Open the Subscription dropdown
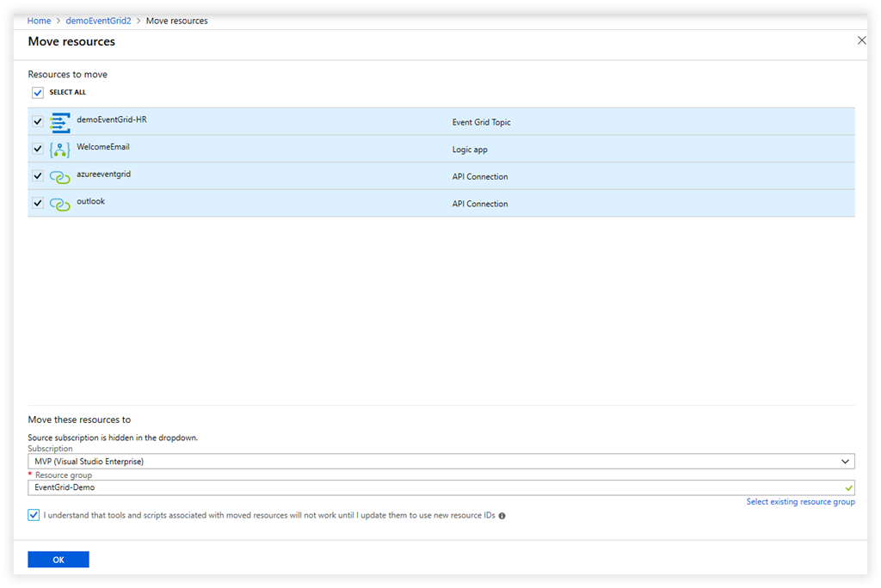The height and width of the screenshot is (588, 881). click(440, 462)
